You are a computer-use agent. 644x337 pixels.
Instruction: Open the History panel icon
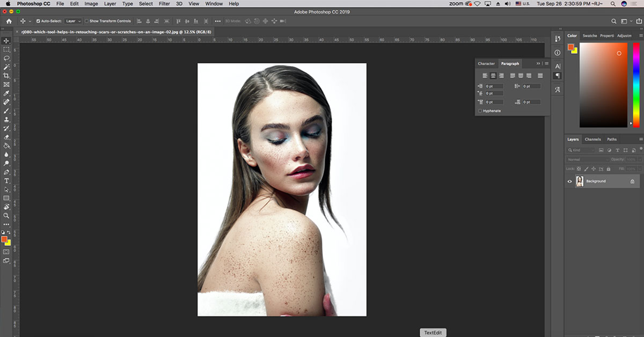[x=557, y=38]
